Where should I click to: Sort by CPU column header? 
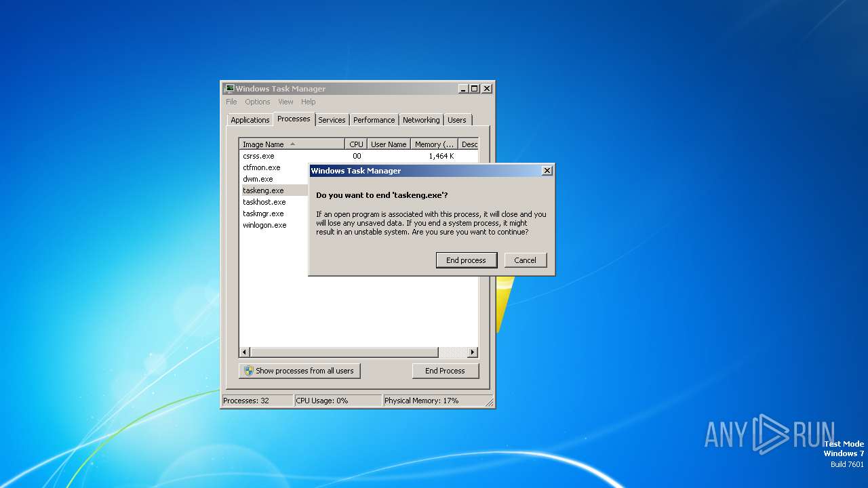pyautogui.click(x=356, y=144)
